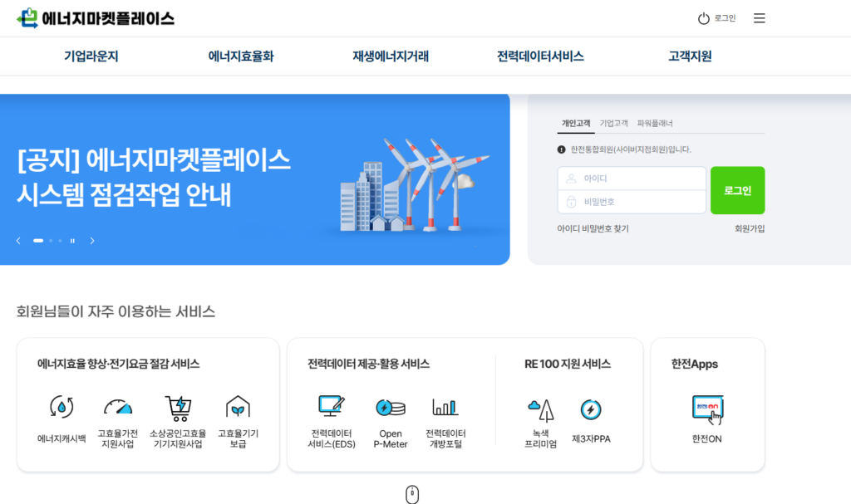Open the 녹색 프리미엄 tree icon
This screenshot has width=851, height=504.
541,409
